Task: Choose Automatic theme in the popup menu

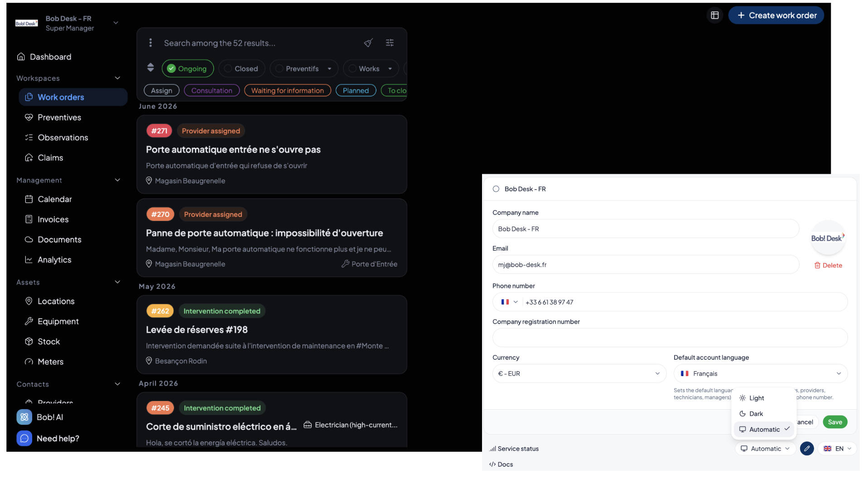Action: tap(764, 430)
